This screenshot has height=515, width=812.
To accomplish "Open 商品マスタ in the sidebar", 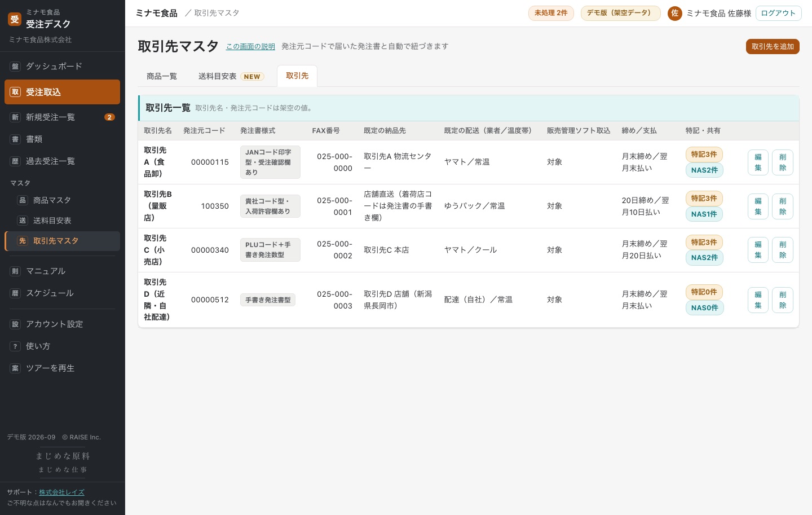I will click(62, 200).
